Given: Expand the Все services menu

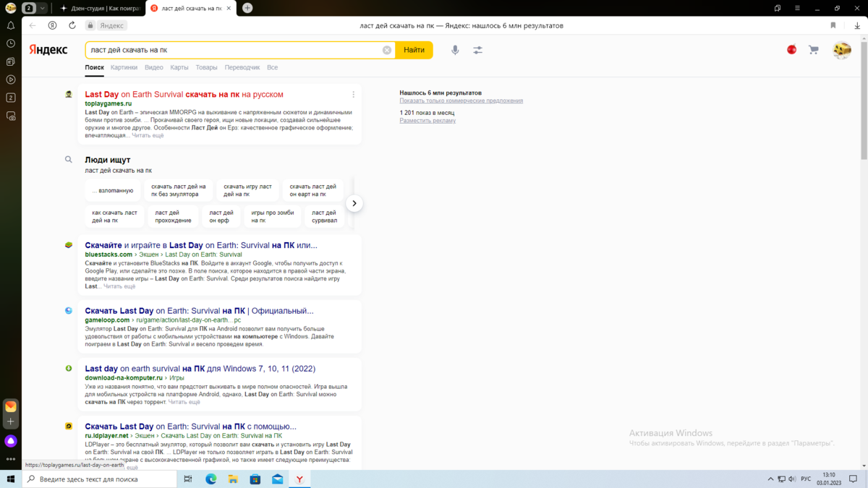Looking at the screenshot, I should pyautogui.click(x=272, y=67).
